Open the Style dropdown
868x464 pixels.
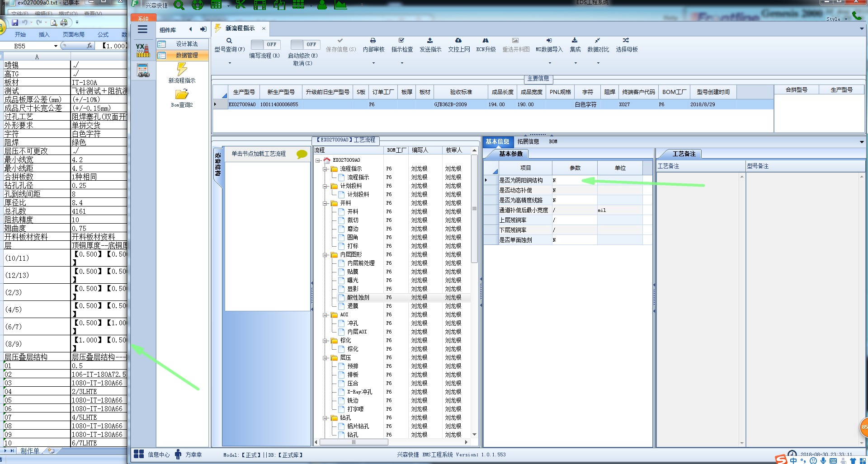tap(837, 19)
